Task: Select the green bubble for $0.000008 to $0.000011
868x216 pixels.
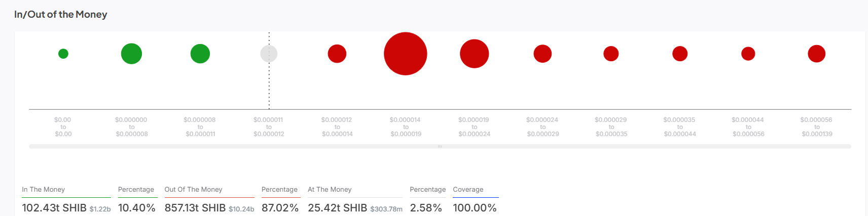Action: 200,54
